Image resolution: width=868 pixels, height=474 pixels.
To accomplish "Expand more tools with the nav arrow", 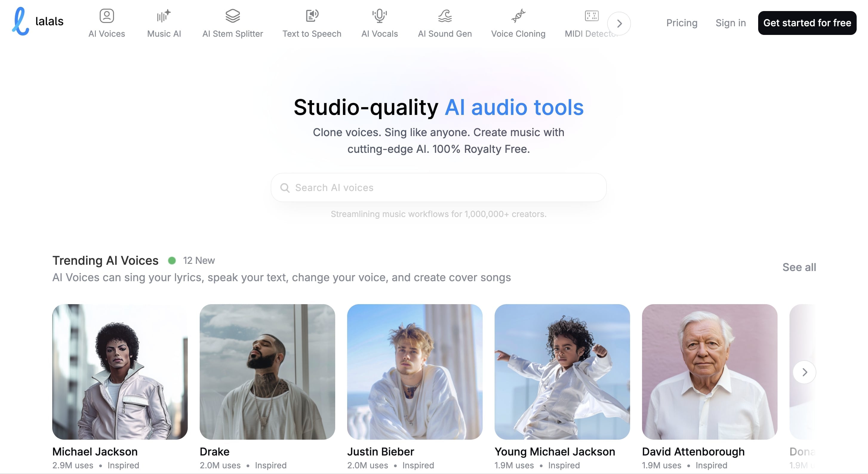I will pyautogui.click(x=619, y=24).
